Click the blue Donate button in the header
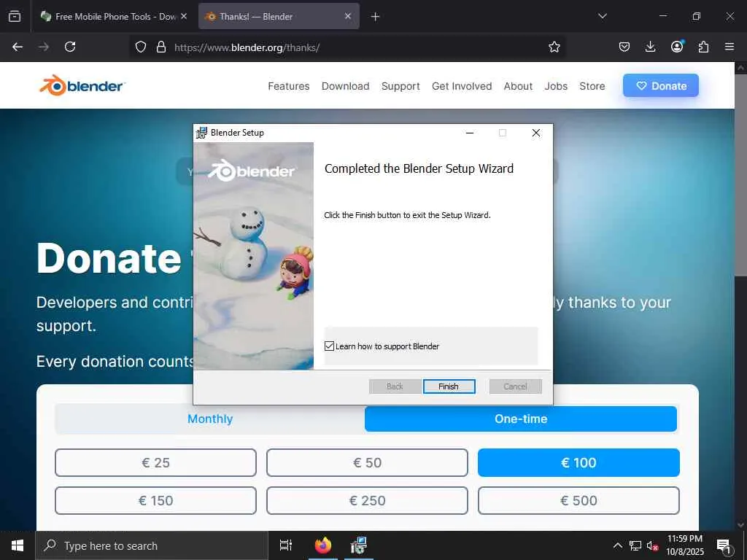747x560 pixels. [661, 86]
